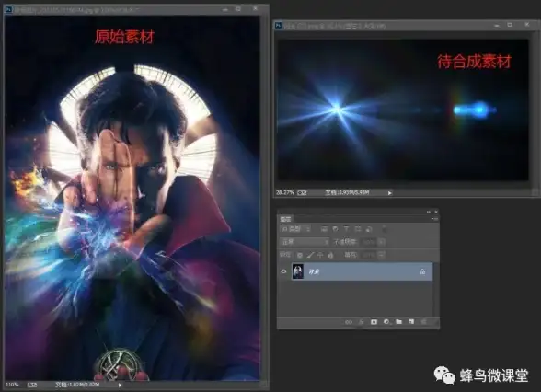Hide the 背景 layer with the eye icon

pyautogui.click(x=283, y=271)
